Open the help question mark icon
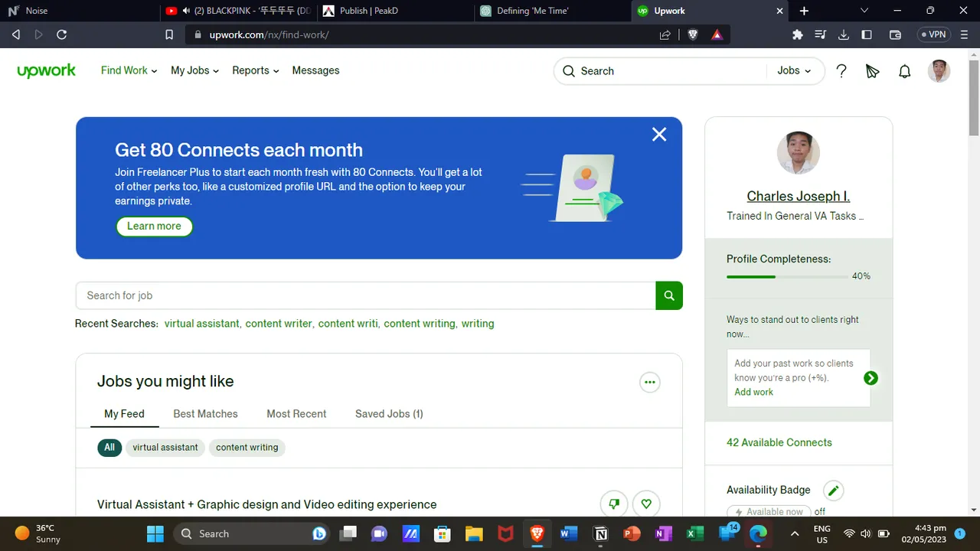This screenshot has height=551, width=980. (x=841, y=71)
